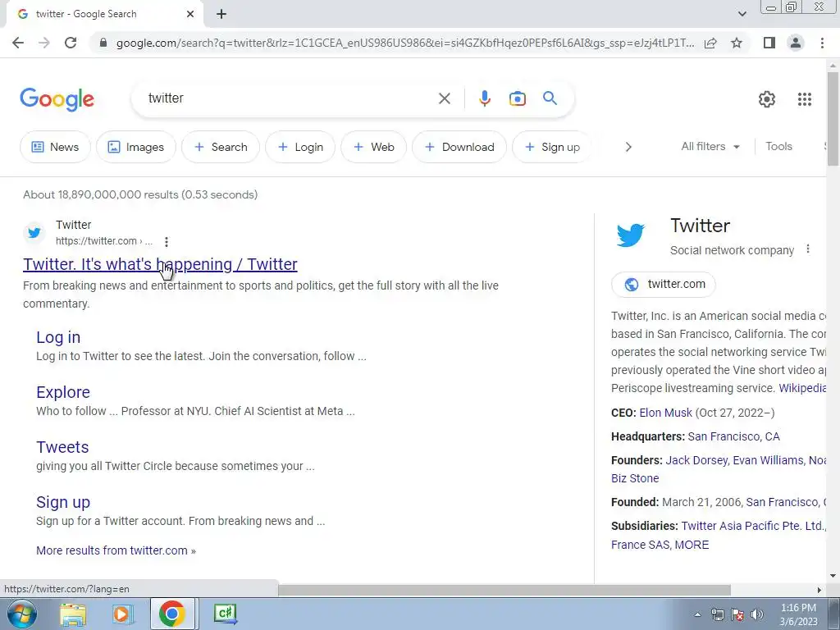The height and width of the screenshot is (630, 840).
Task: Click the horizontal scrollbar thumb
Action: tap(504, 591)
